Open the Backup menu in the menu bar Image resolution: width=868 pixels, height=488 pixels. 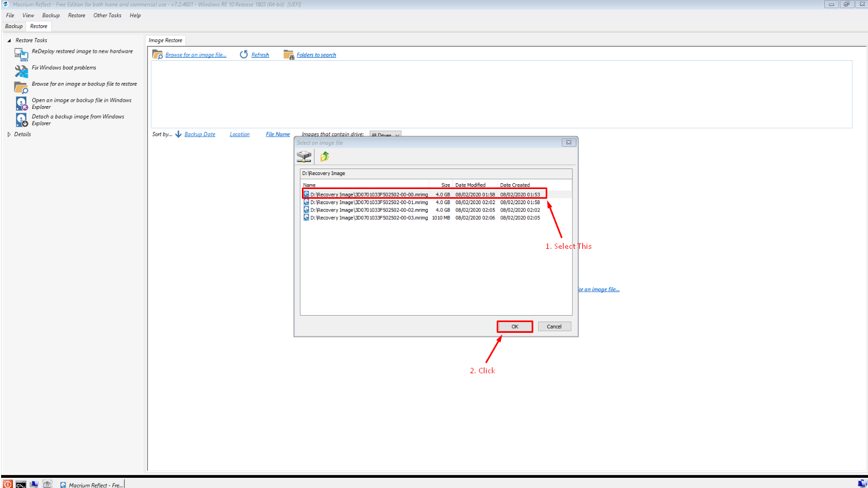(51, 15)
